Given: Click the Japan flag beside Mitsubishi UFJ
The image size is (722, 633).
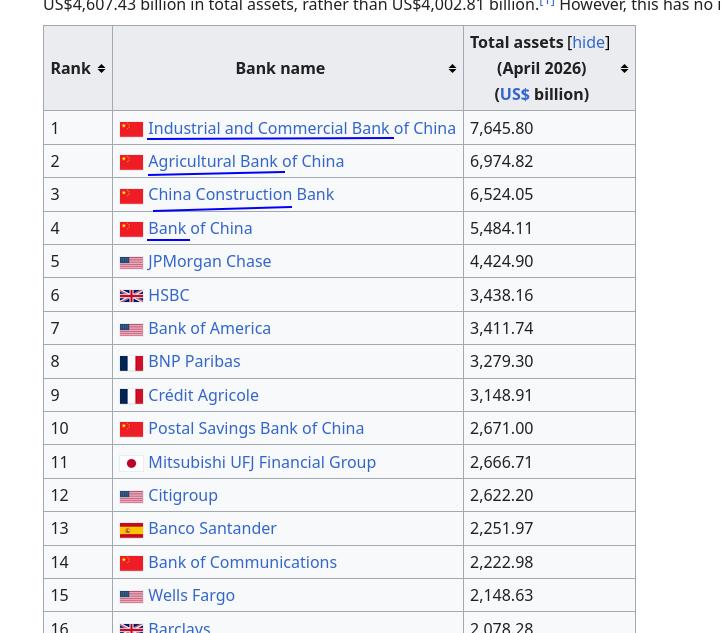Looking at the screenshot, I should [x=131, y=463].
